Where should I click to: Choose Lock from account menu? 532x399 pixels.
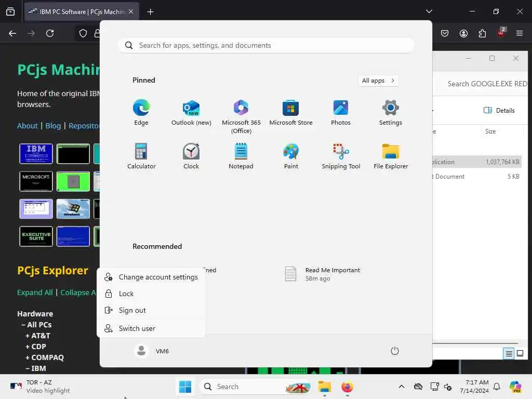tap(151, 294)
